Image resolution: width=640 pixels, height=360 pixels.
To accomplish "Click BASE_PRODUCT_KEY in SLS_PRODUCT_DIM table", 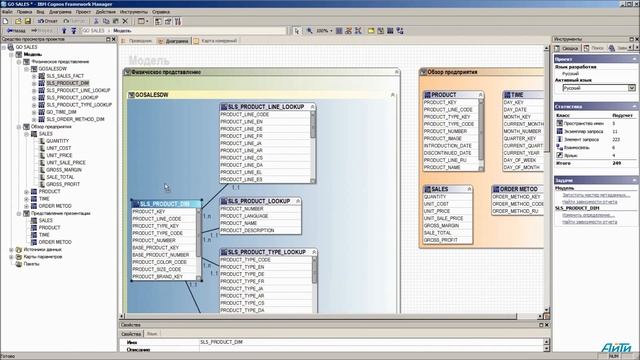I will tap(164, 247).
